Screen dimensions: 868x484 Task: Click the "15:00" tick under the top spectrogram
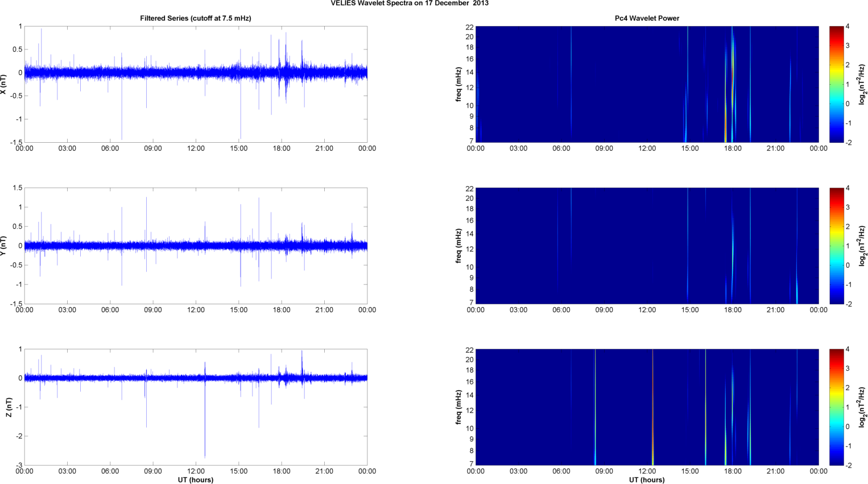[690, 148]
